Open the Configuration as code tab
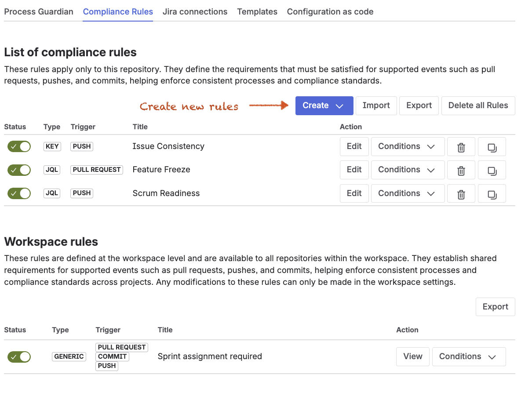 click(x=330, y=12)
